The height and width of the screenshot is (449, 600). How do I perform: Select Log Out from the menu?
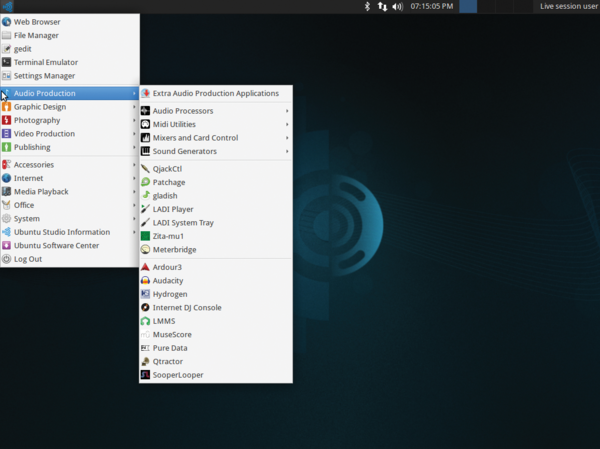(28, 259)
